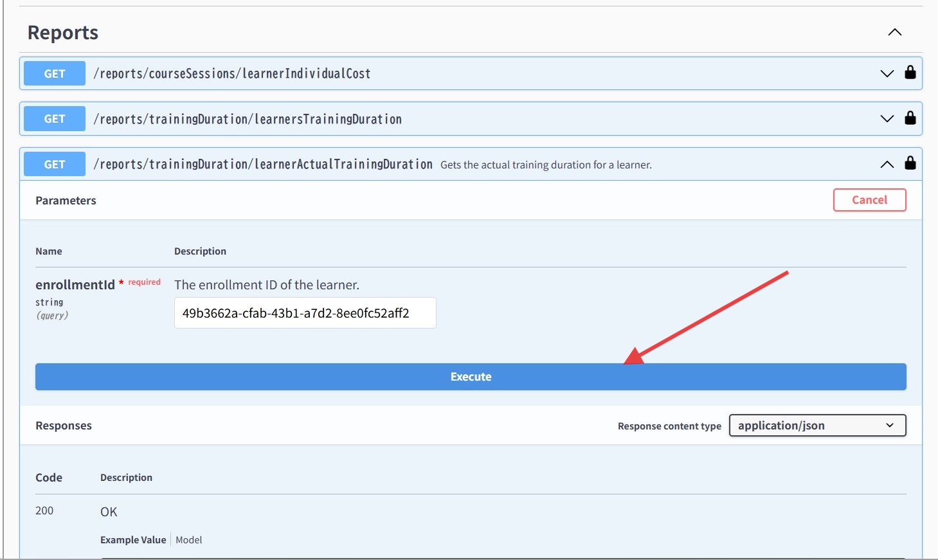Click the /reports/courseSessions/learnerIndividualCost path

point(232,73)
